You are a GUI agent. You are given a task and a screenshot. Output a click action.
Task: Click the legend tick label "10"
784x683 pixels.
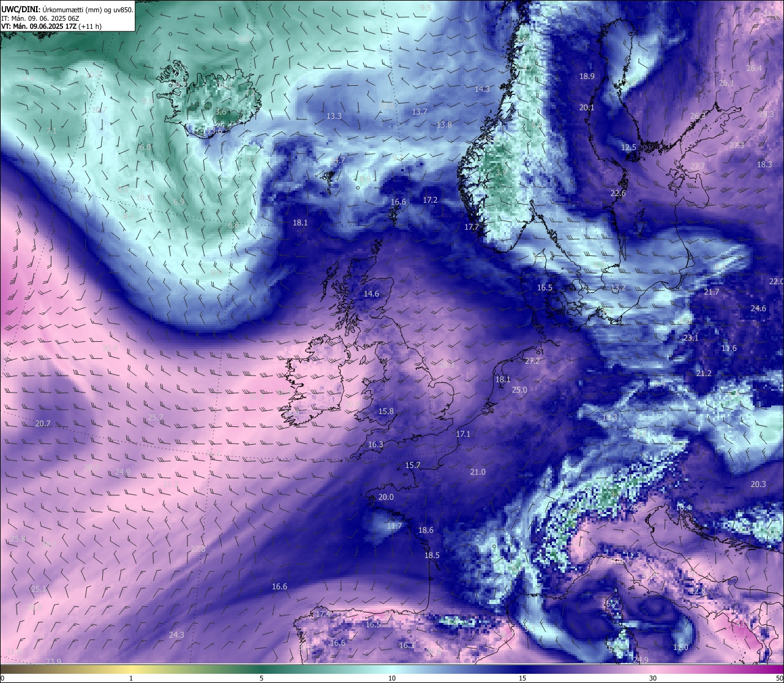pos(392,678)
